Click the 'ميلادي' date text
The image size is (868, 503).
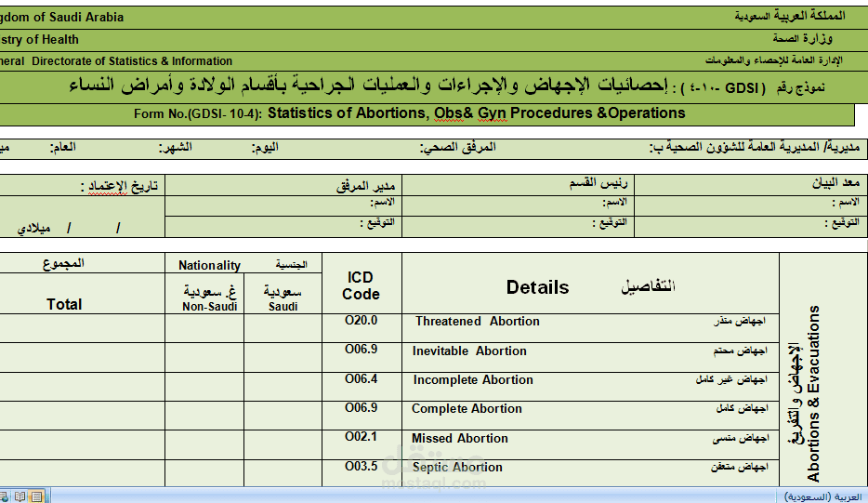pos(33,228)
